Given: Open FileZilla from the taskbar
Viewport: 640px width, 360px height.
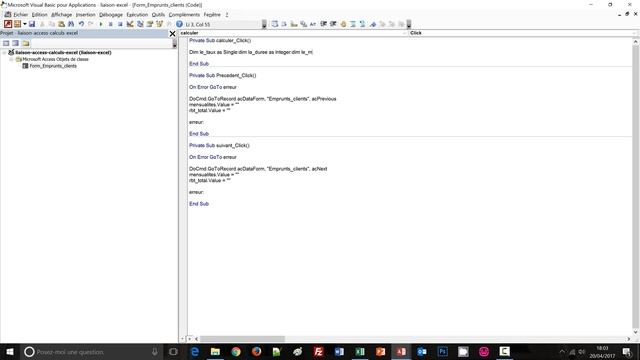Looking at the screenshot, I should [318, 351].
